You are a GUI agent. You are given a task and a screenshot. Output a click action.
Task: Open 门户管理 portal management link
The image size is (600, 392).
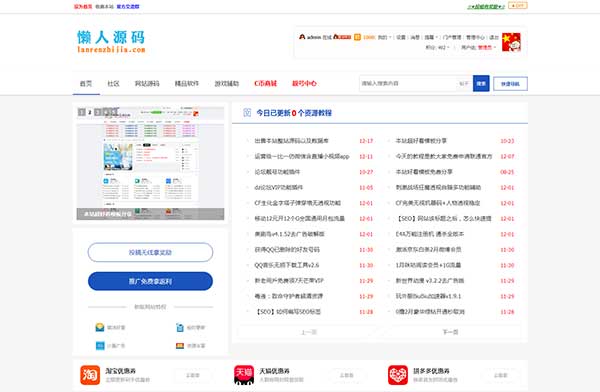click(452, 38)
